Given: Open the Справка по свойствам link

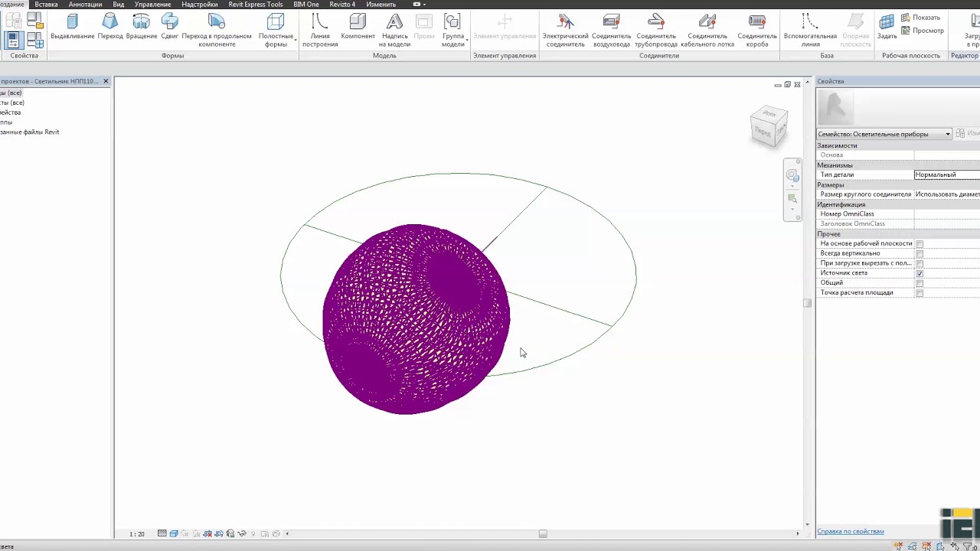Looking at the screenshot, I should click(x=851, y=531).
